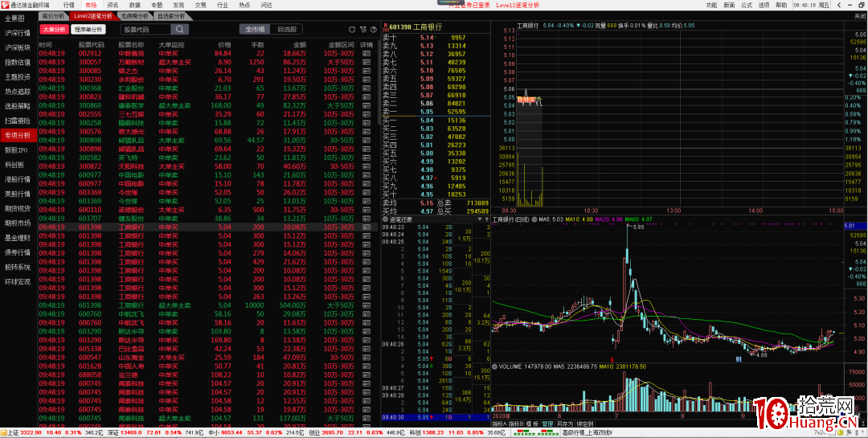Open detail icon for 600547 山东黄金 row
868x438 pixels.
click(x=366, y=357)
